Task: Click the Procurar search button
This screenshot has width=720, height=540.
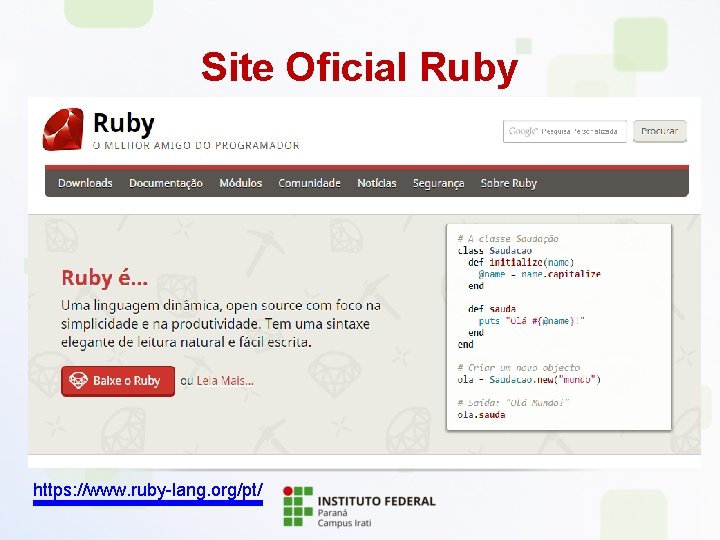Action: (660, 131)
